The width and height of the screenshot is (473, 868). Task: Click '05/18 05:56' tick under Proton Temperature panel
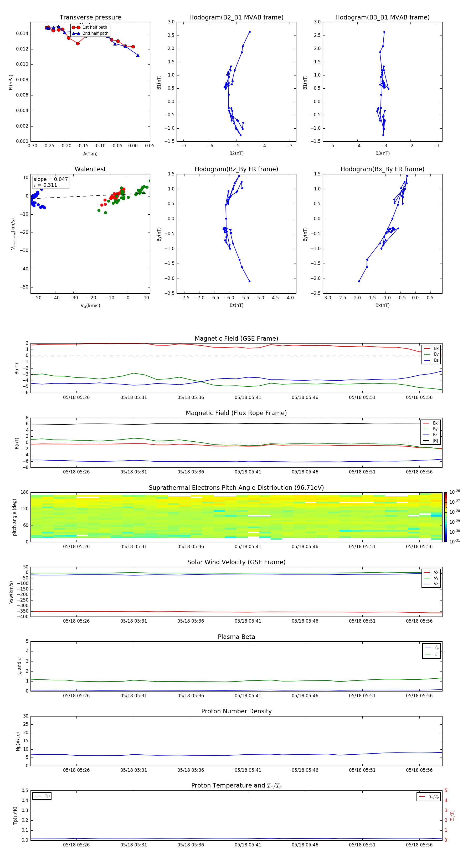[419, 845]
